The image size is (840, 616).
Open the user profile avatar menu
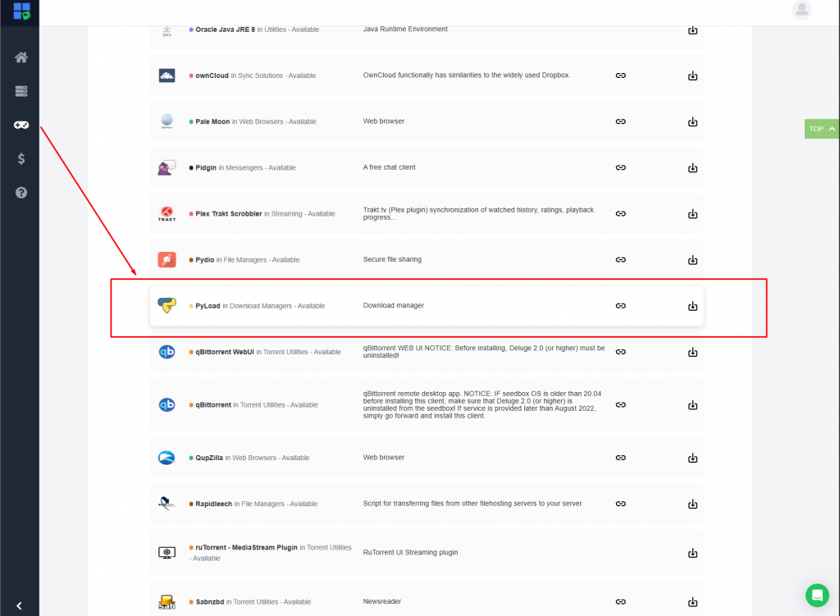click(801, 10)
